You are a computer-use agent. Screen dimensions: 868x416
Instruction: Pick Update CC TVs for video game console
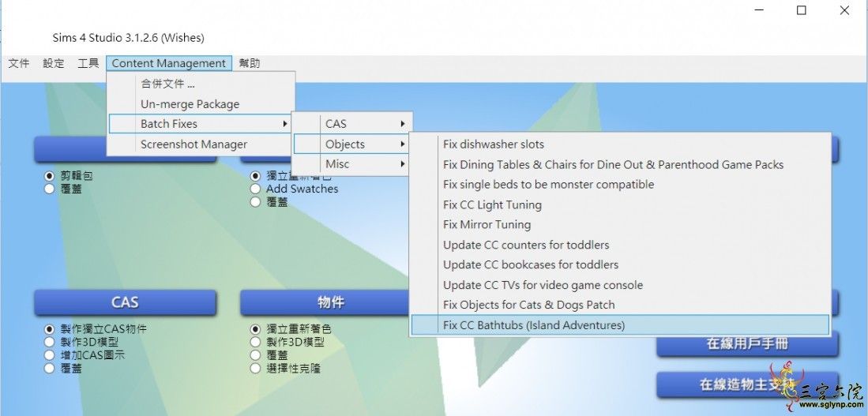(620, 285)
